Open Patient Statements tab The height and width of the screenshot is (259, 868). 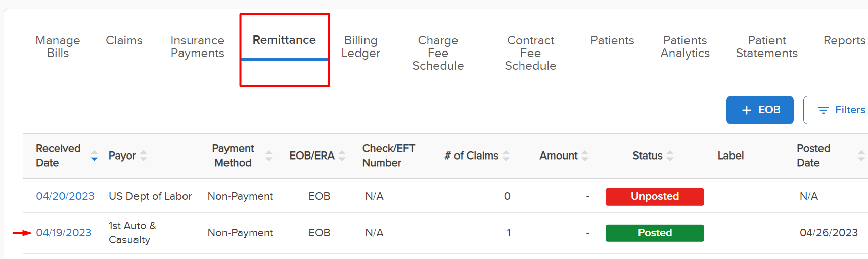click(766, 46)
